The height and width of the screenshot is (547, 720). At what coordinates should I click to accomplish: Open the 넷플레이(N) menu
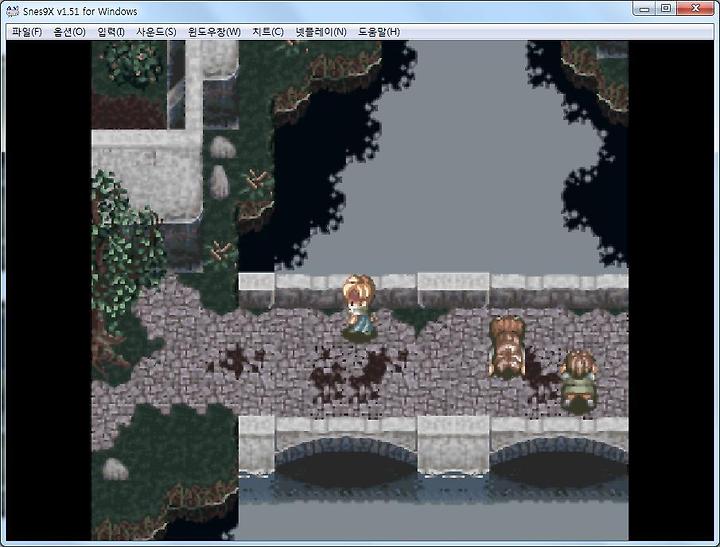coord(321,32)
